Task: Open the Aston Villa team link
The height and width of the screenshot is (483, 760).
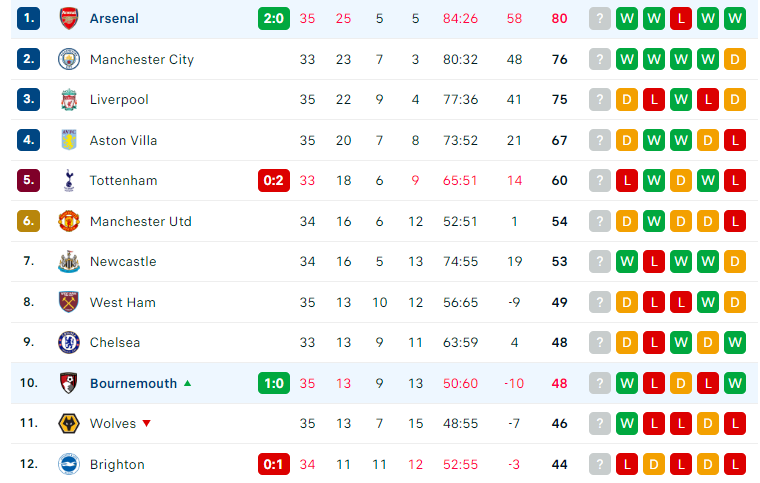Action: pyautogui.click(x=124, y=140)
